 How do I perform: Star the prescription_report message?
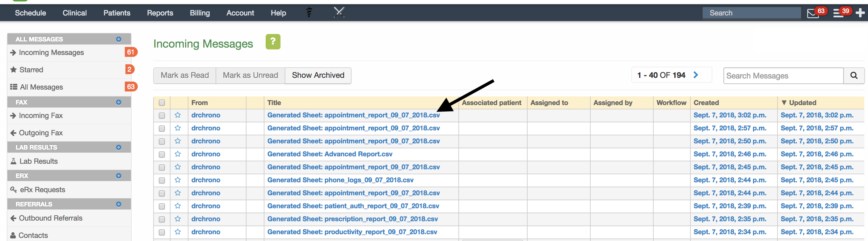(x=178, y=219)
